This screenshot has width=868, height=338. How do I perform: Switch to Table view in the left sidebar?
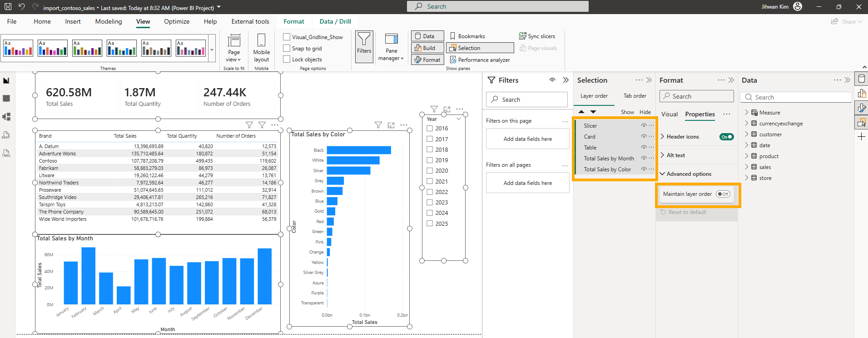pos(6,99)
